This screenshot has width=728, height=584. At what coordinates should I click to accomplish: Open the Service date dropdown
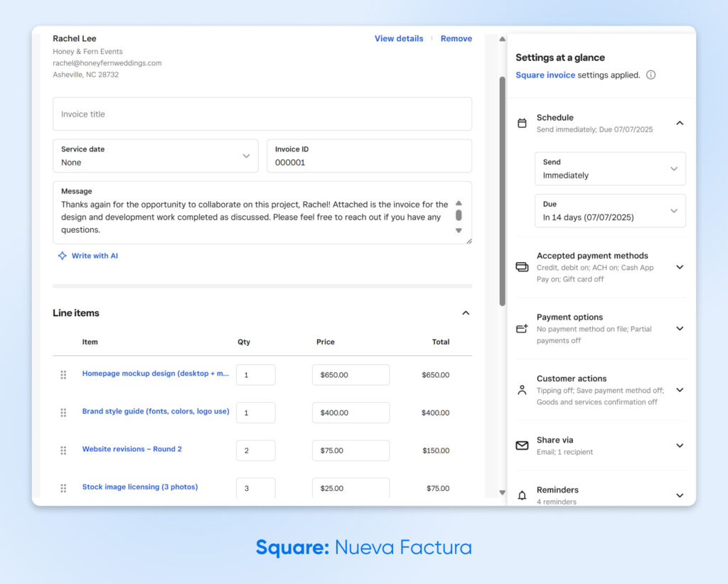point(246,156)
